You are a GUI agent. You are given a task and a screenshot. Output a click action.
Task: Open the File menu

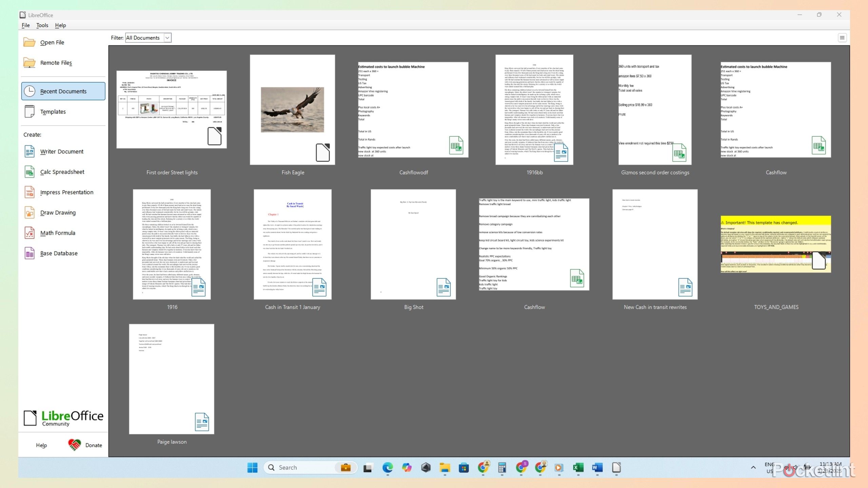coord(25,25)
